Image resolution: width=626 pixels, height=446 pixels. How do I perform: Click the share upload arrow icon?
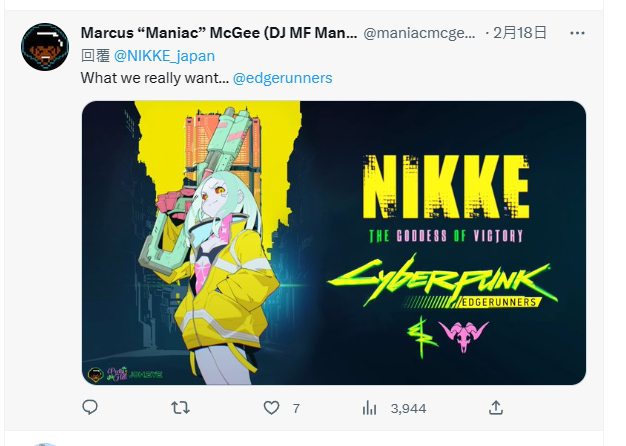495,407
